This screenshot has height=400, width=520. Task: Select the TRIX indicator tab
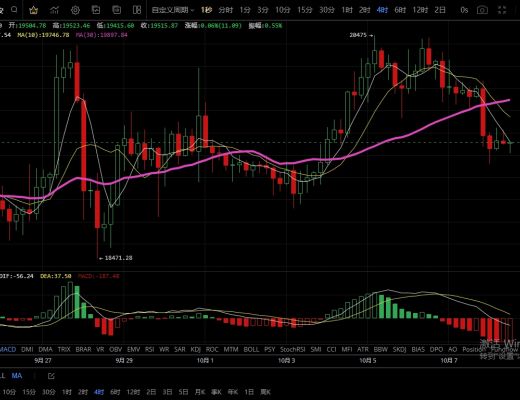[x=64, y=349]
